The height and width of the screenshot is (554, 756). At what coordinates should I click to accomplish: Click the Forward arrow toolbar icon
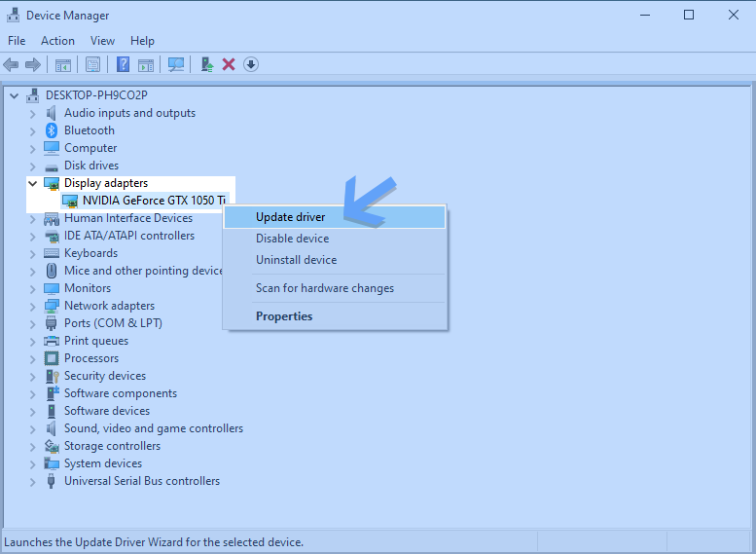point(32,64)
